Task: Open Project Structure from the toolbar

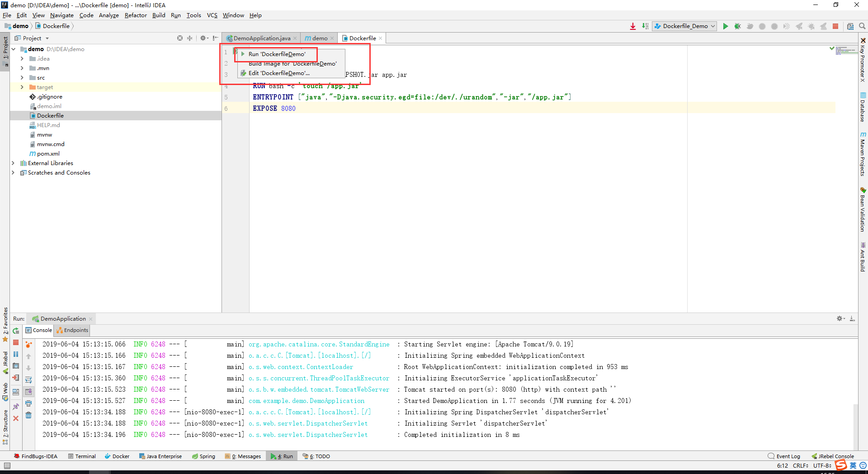Action: click(x=850, y=26)
